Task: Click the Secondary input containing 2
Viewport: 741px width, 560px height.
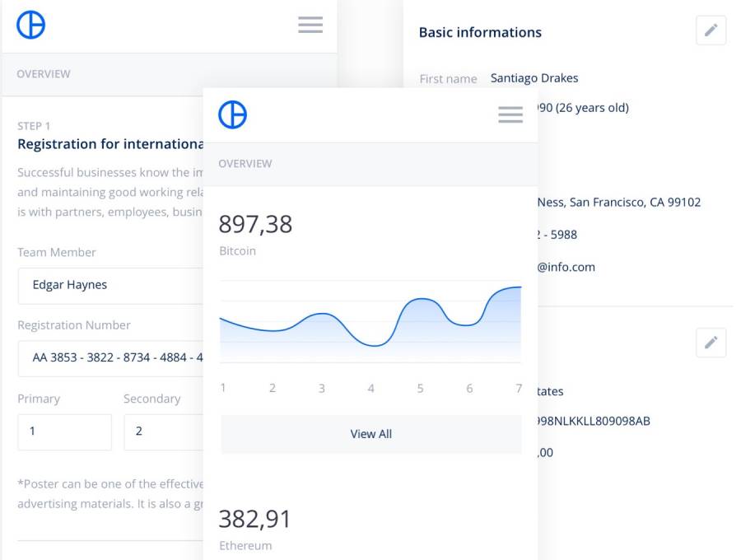Action: click(163, 432)
